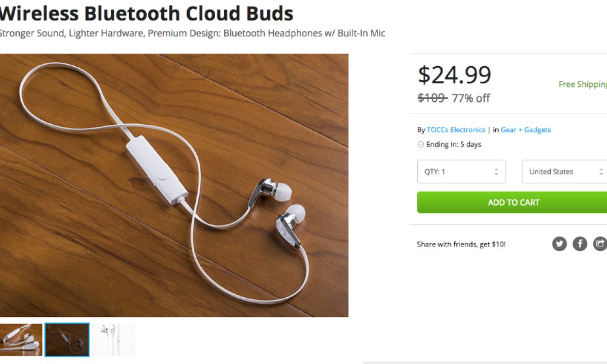Click the clock icon beside Ending In
The height and width of the screenshot is (364, 607).
420,145
